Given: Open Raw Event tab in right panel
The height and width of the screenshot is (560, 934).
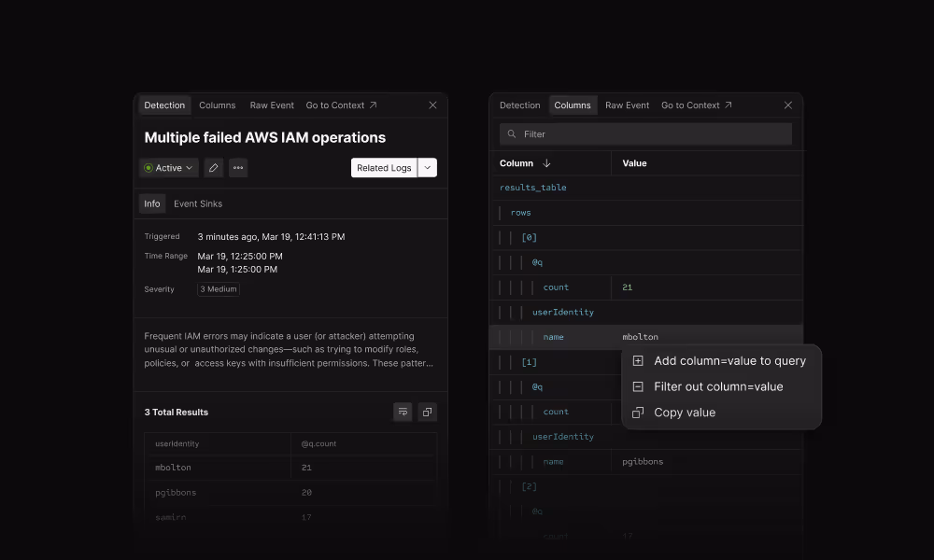Looking at the screenshot, I should 628,105.
